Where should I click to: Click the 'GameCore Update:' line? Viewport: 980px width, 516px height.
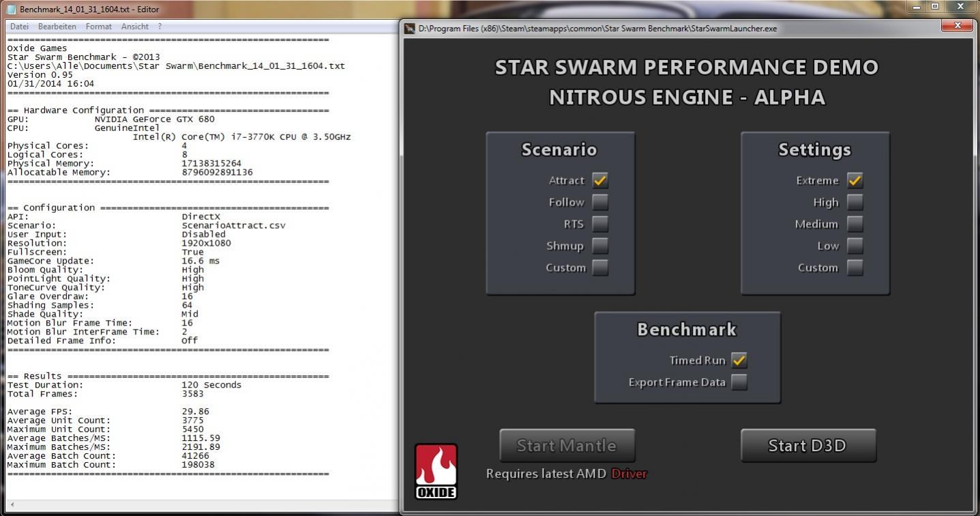(50, 261)
